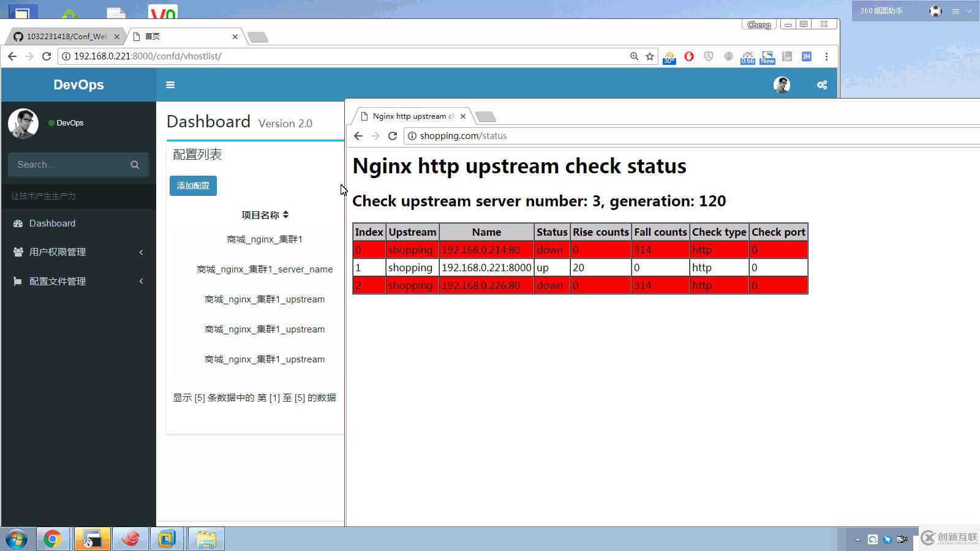Bookmark the page with the star icon
Viewport: 980px width, 551px height.
[650, 56]
